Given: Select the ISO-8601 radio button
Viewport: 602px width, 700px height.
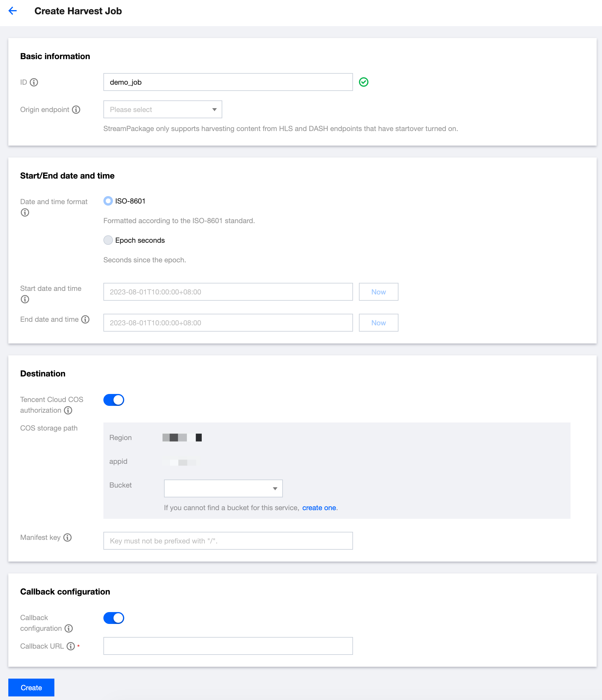Looking at the screenshot, I should [108, 201].
